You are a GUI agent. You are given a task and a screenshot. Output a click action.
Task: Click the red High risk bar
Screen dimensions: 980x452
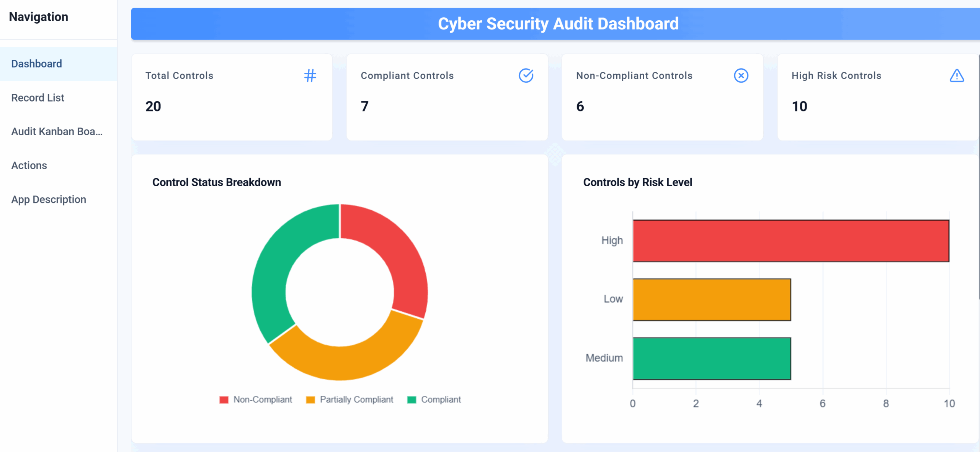[x=791, y=241]
